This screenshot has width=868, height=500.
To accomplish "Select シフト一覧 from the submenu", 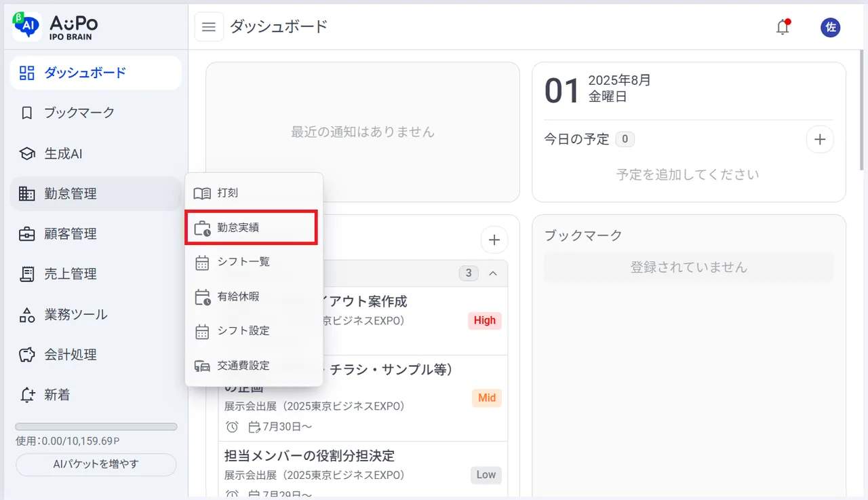I will 254,263.
